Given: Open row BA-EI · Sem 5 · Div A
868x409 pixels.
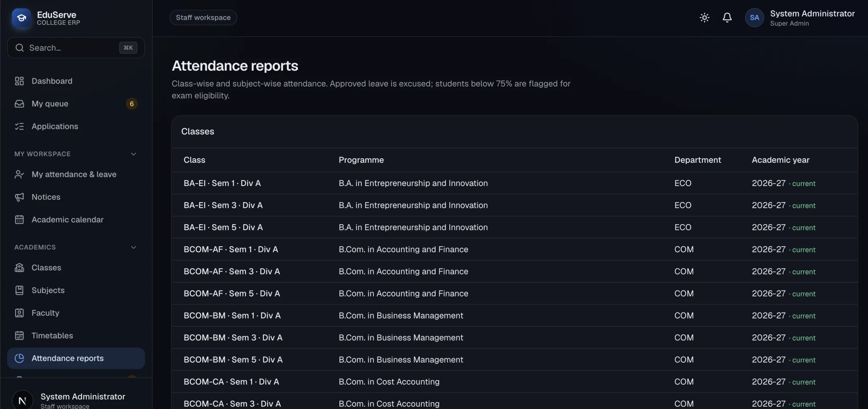Looking at the screenshot, I should [514, 227].
